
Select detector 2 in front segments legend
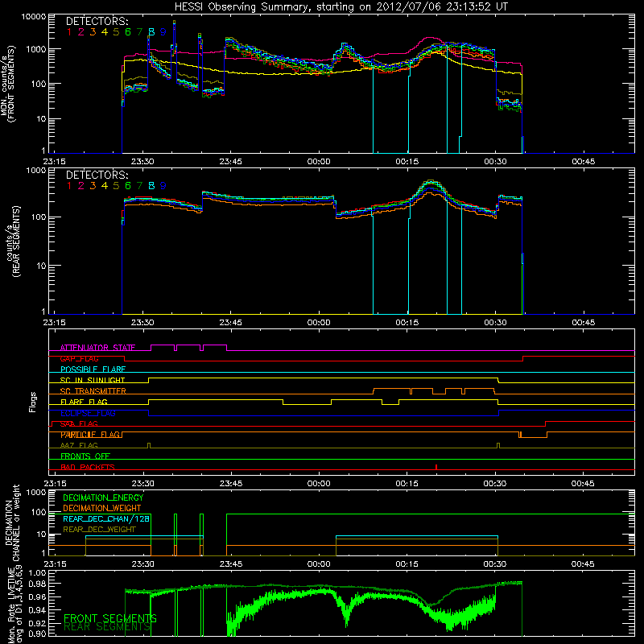click(81, 32)
